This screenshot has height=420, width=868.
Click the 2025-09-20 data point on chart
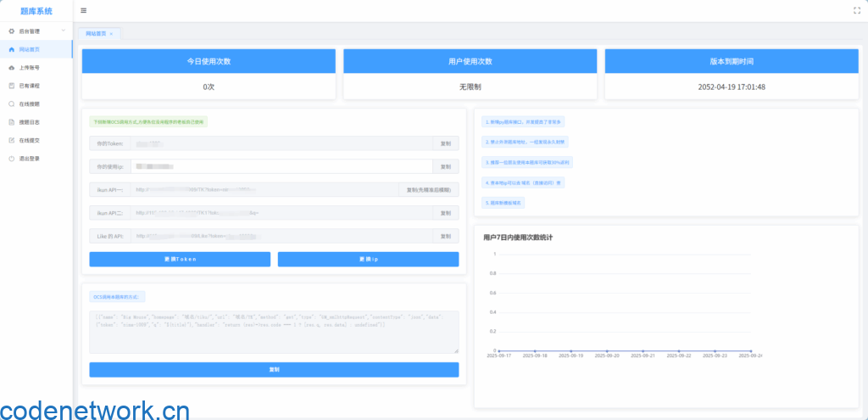click(x=609, y=350)
